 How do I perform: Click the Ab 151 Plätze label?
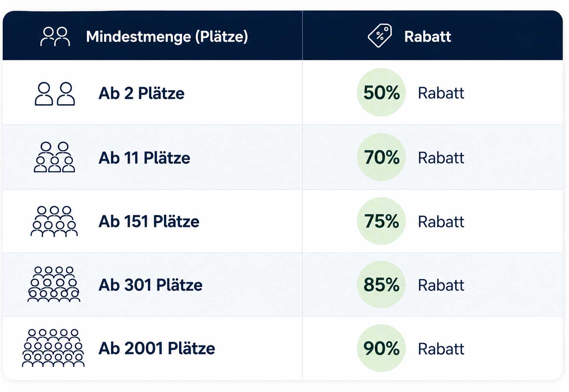[x=149, y=221]
